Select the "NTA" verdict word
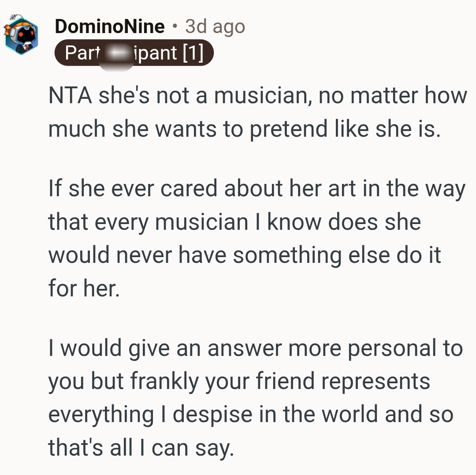 pyautogui.click(x=70, y=96)
